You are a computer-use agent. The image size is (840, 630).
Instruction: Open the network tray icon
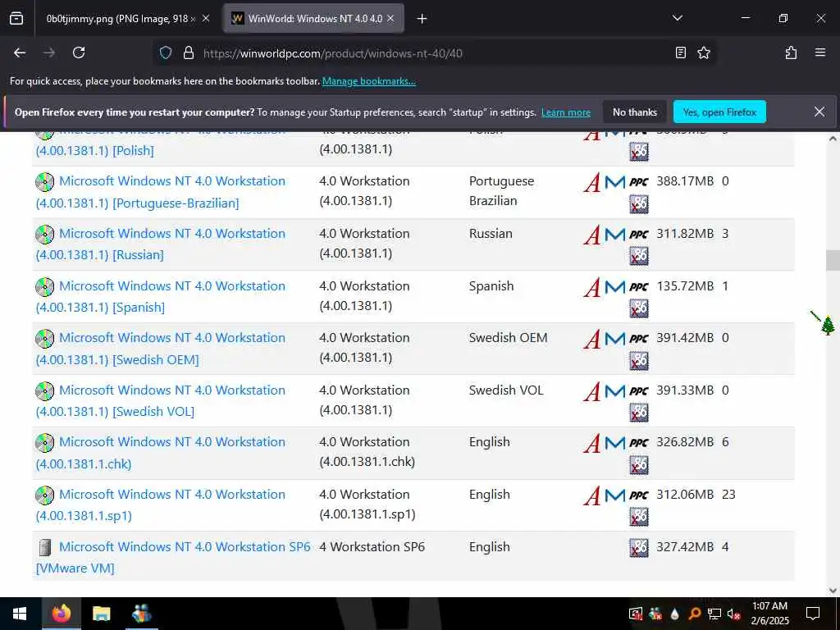pyautogui.click(x=714, y=614)
